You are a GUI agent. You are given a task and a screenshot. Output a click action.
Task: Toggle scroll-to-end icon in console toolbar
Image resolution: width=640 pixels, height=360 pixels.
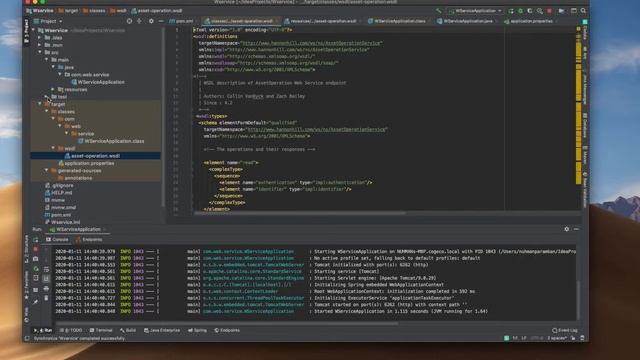[46, 279]
